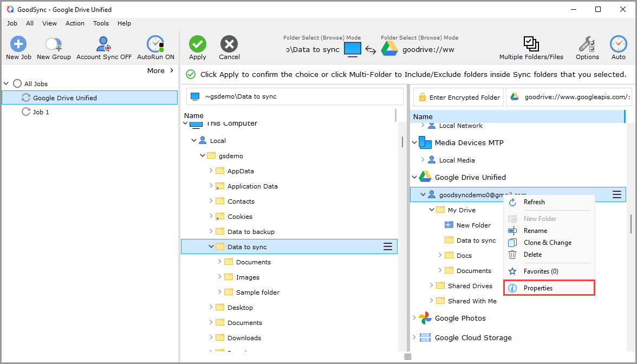Open the Action menu

75,23
